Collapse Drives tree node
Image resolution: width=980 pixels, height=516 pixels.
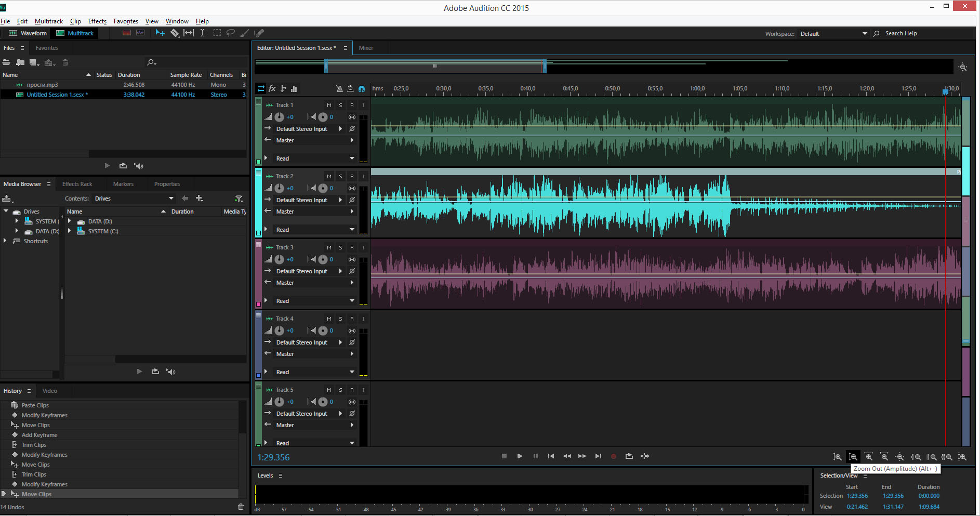tap(6, 211)
